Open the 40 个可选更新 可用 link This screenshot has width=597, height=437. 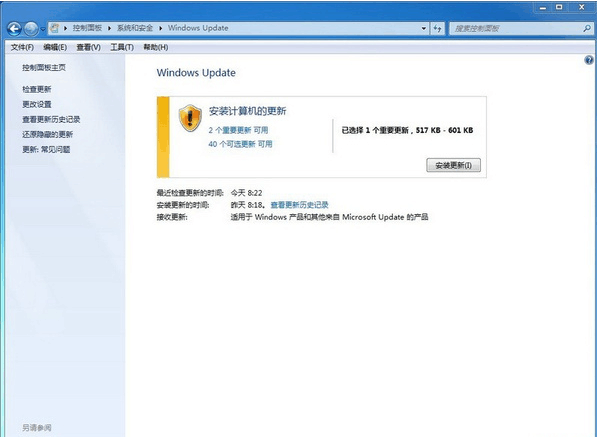coord(240,144)
